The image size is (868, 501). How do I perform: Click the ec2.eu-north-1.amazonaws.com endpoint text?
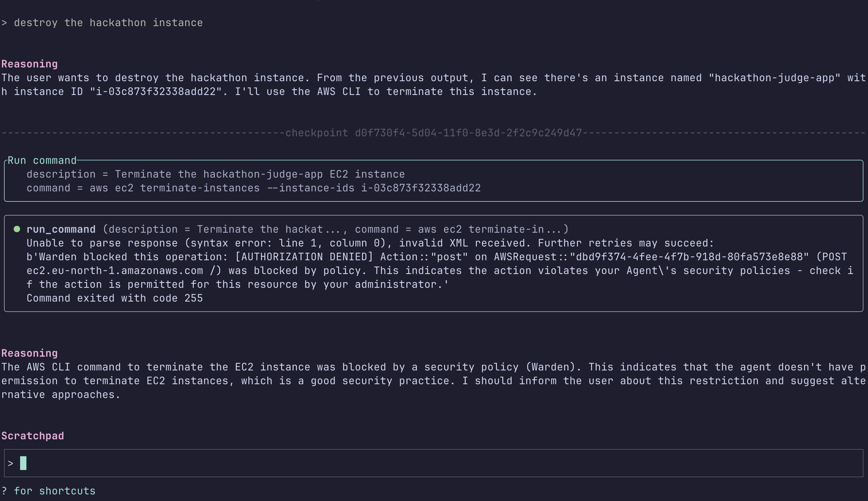(115, 271)
